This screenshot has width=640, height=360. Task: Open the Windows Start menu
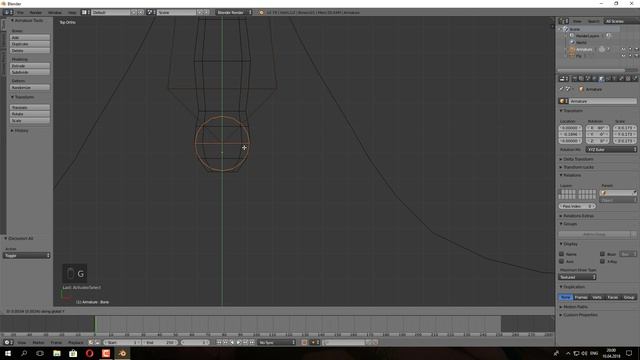(8, 353)
